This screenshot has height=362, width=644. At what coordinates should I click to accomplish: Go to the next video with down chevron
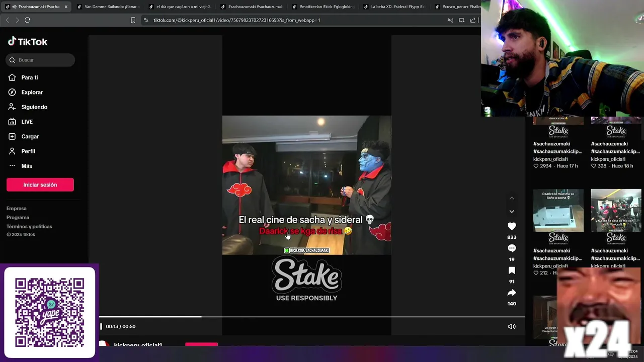(x=512, y=212)
